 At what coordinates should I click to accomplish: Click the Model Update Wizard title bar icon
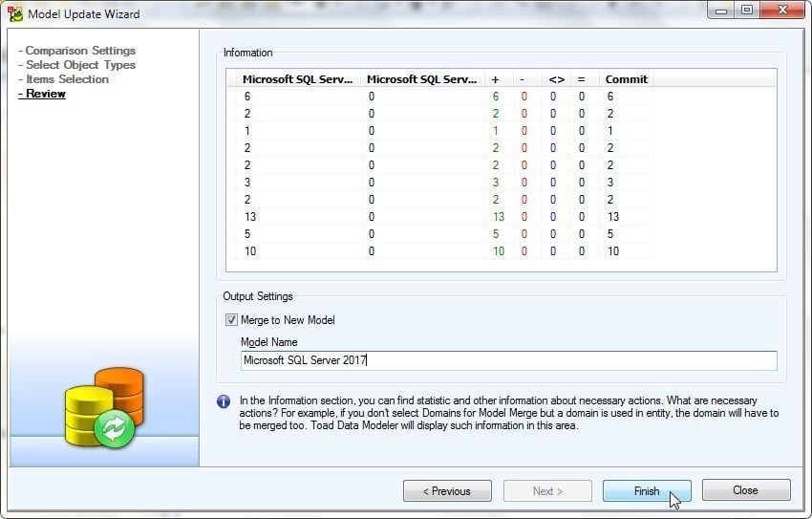coord(15,13)
